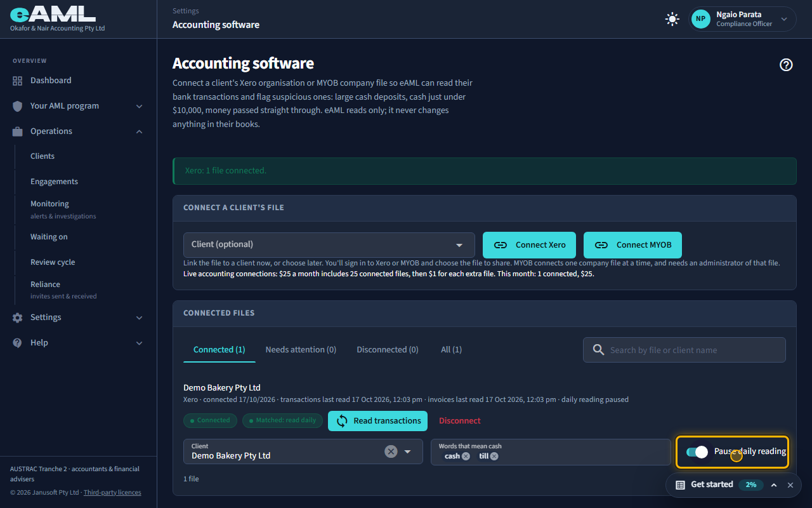
Task: Remove the 'cash' keyword chip
Action: tap(466, 456)
